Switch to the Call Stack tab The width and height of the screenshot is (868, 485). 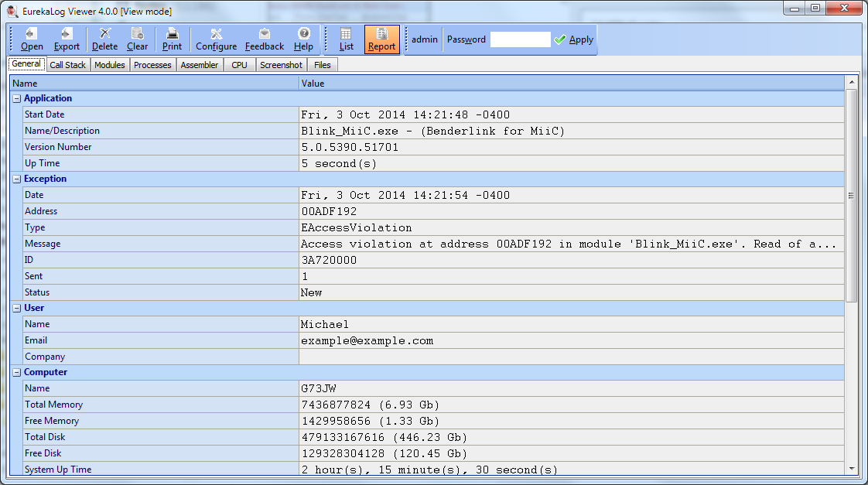click(x=68, y=65)
